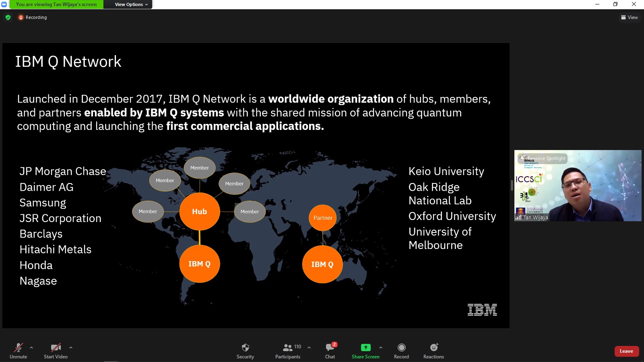Click the 'Keio University' text
This screenshot has width=644, height=362.
[x=446, y=171]
